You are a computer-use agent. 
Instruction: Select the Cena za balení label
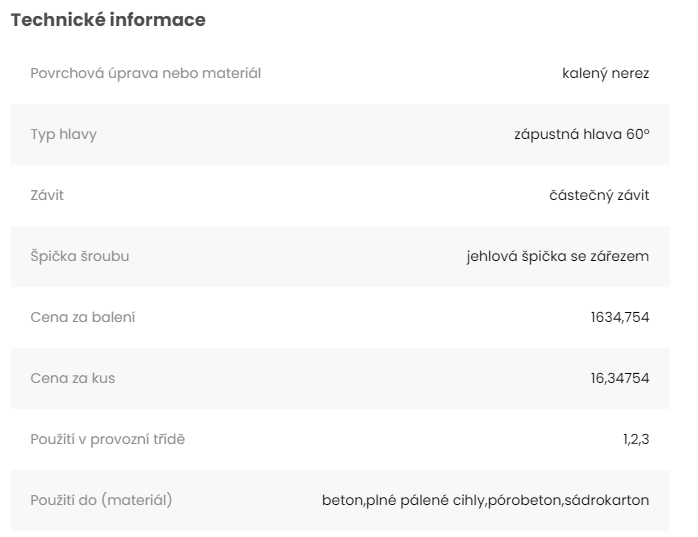click(83, 317)
